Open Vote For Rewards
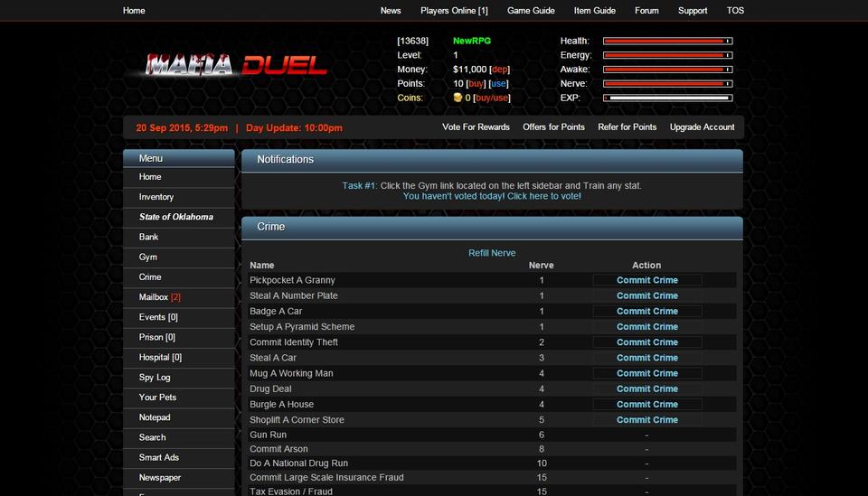The height and width of the screenshot is (496, 868). (476, 127)
